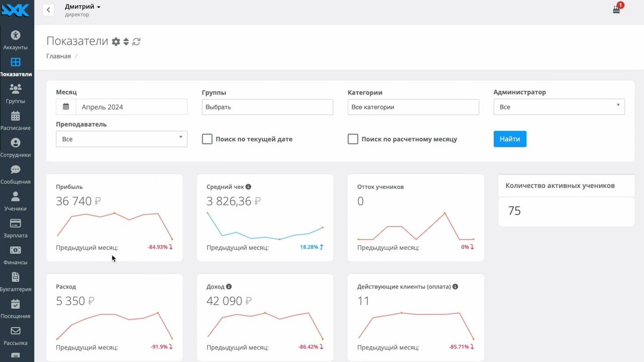Go to Расписание in the sidebar
Screen dimensions: 644x362
(x=16, y=121)
